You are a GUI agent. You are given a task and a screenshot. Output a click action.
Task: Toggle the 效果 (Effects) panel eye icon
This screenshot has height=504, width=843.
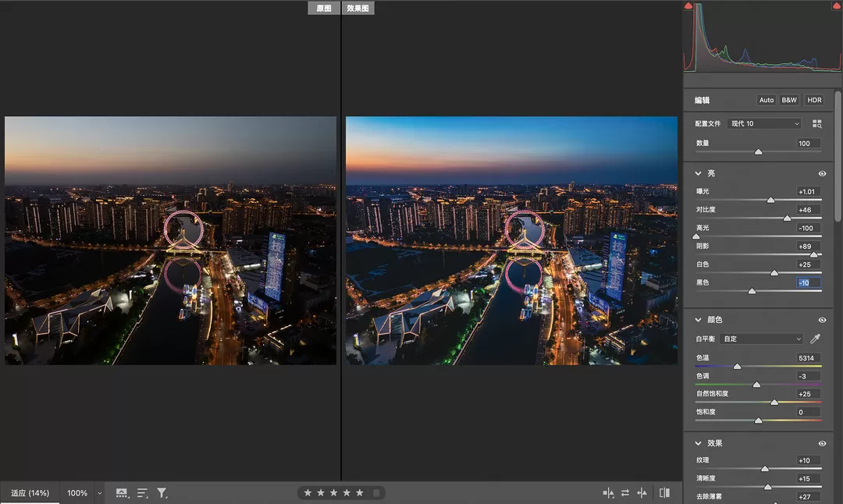point(822,443)
